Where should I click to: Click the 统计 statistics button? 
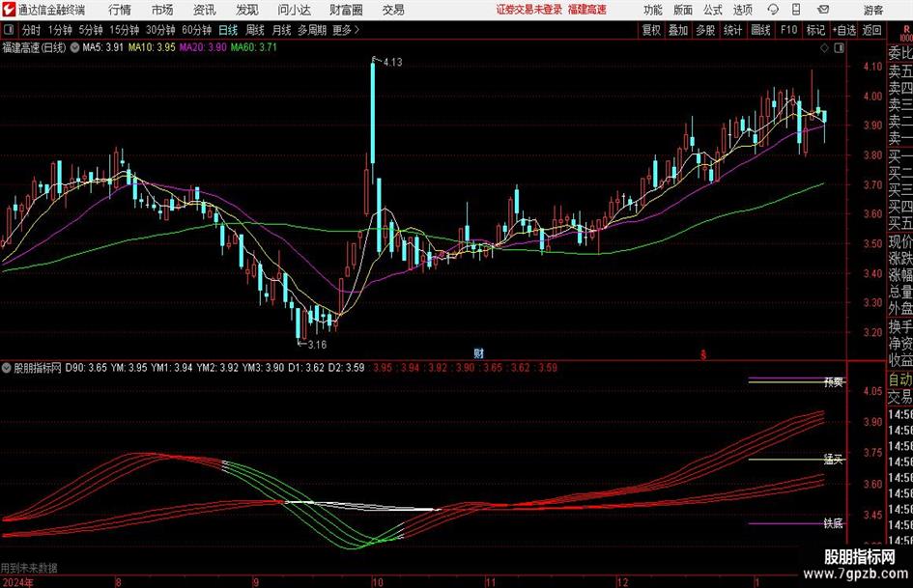click(733, 30)
